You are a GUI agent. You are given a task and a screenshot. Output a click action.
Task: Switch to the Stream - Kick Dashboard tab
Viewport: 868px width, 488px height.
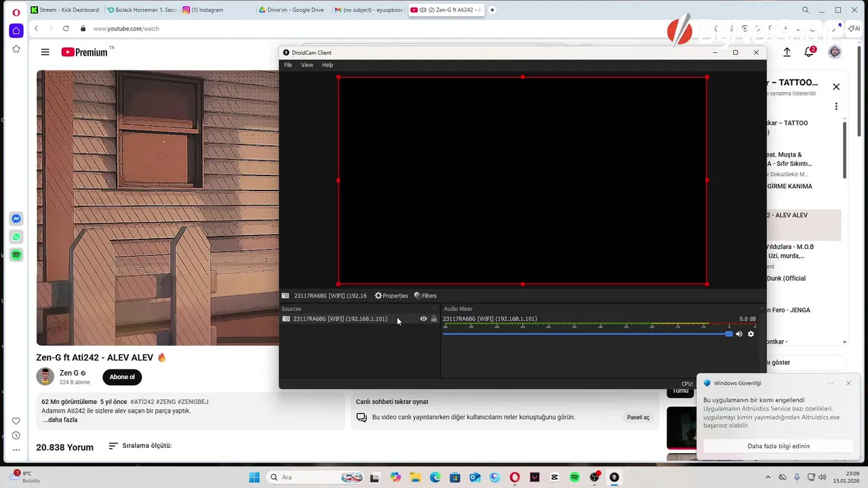pos(64,10)
